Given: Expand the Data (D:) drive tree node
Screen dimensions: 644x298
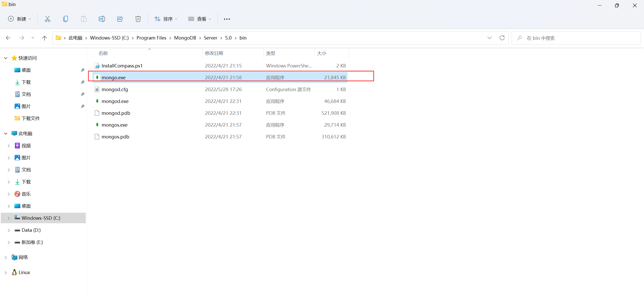Looking at the screenshot, I should point(9,230).
